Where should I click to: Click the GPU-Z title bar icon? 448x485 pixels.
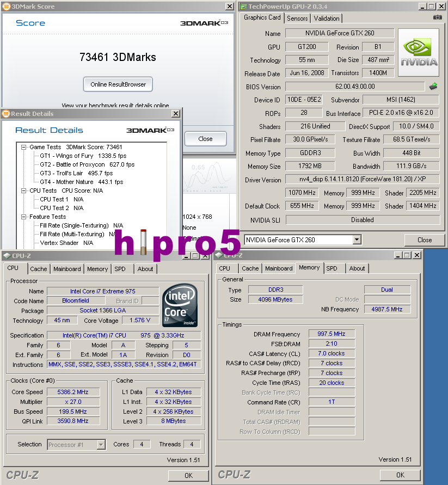point(244,6)
